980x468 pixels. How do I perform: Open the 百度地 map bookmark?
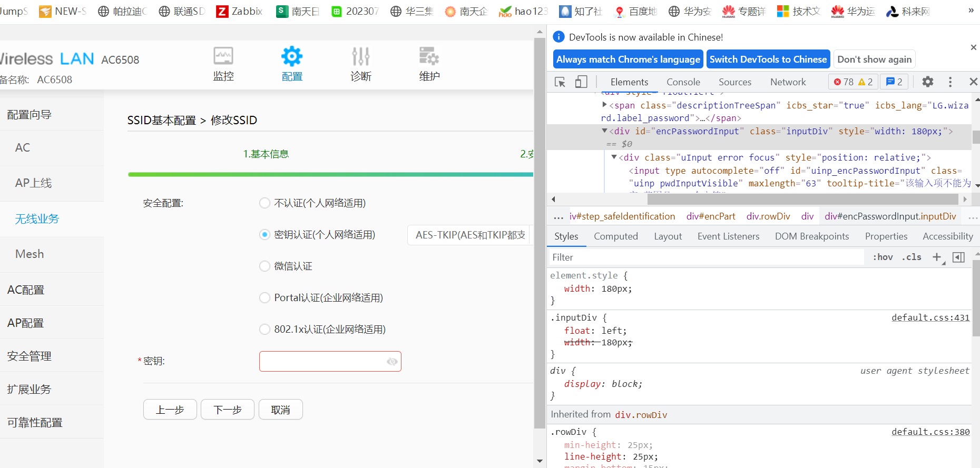click(x=635, y=11)
